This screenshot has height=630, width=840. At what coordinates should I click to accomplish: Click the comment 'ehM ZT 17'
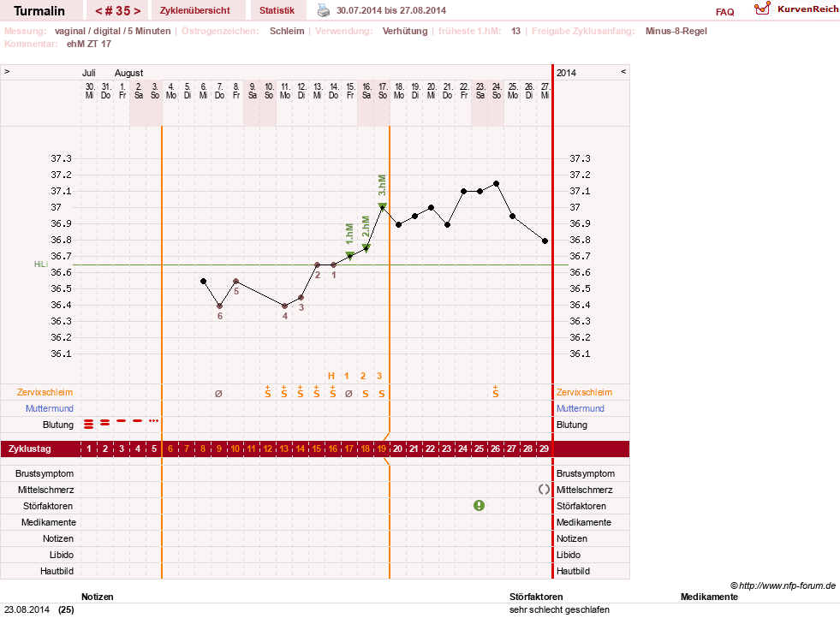(x=89, y=44)
